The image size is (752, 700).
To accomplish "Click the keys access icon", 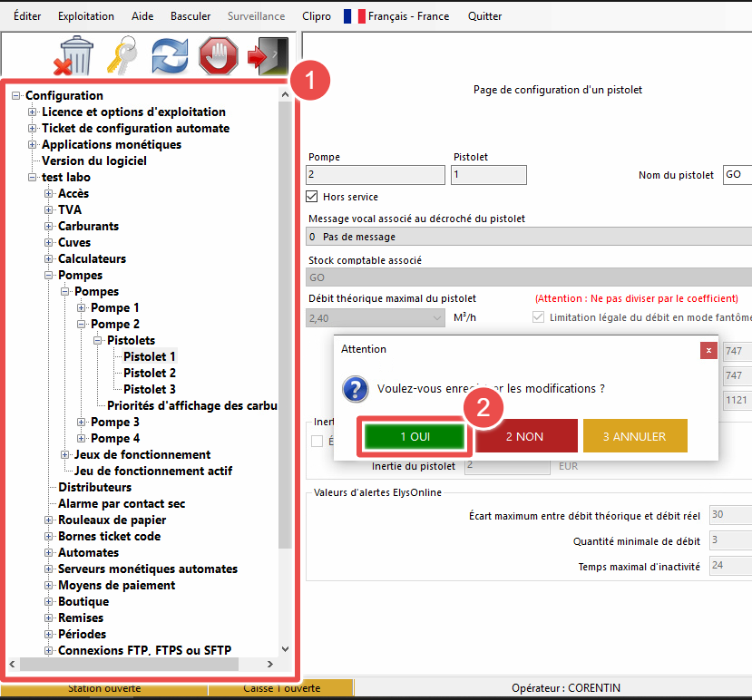I will point(122,57).
